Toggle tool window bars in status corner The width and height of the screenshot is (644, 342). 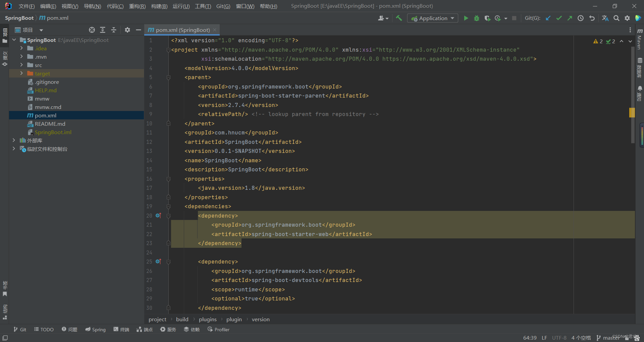click(x=5, y=338)
